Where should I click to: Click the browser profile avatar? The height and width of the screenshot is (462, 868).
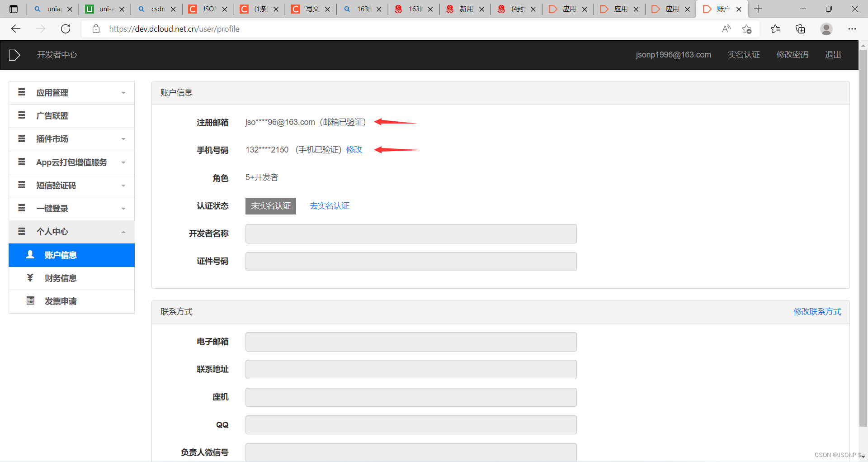point(826,29)
